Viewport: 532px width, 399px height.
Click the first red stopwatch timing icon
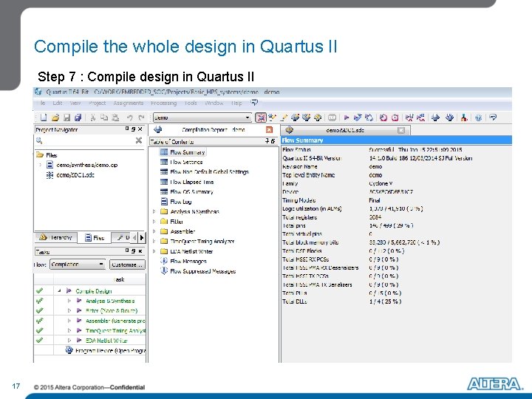click(383, 117)
